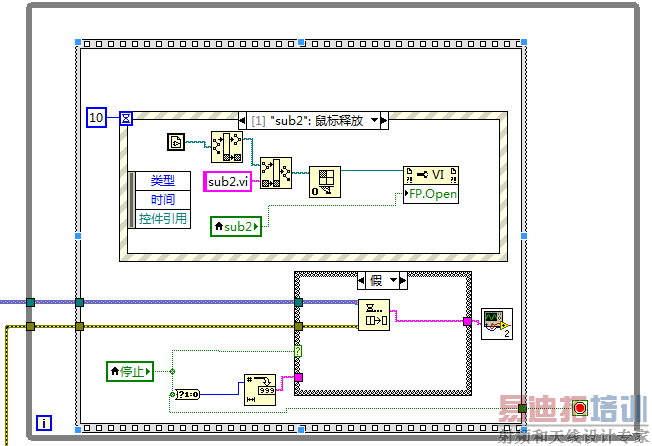Click the FP.Open property item
The height and width of the screenshot is (446, 652).
(431, 194)
